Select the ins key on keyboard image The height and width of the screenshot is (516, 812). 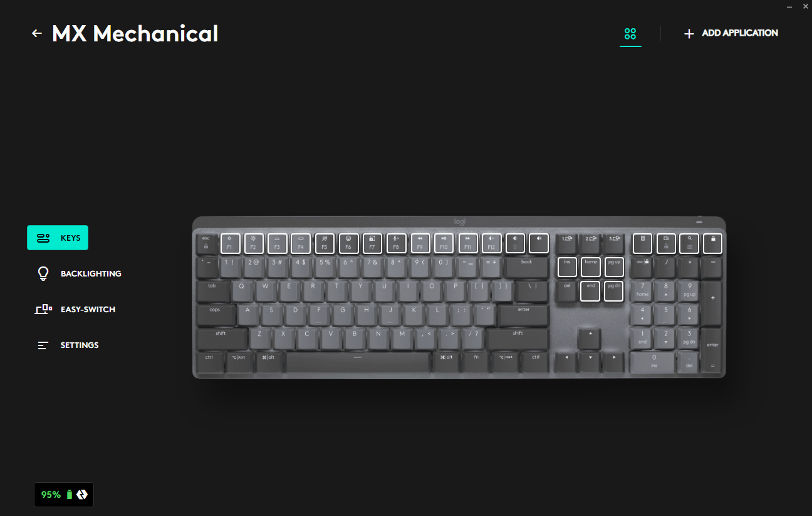pyautogui.click(x=567, y=267)
